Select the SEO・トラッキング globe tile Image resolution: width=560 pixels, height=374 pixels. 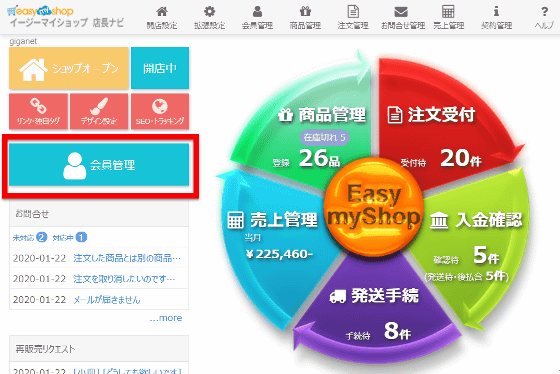[160, 111]
